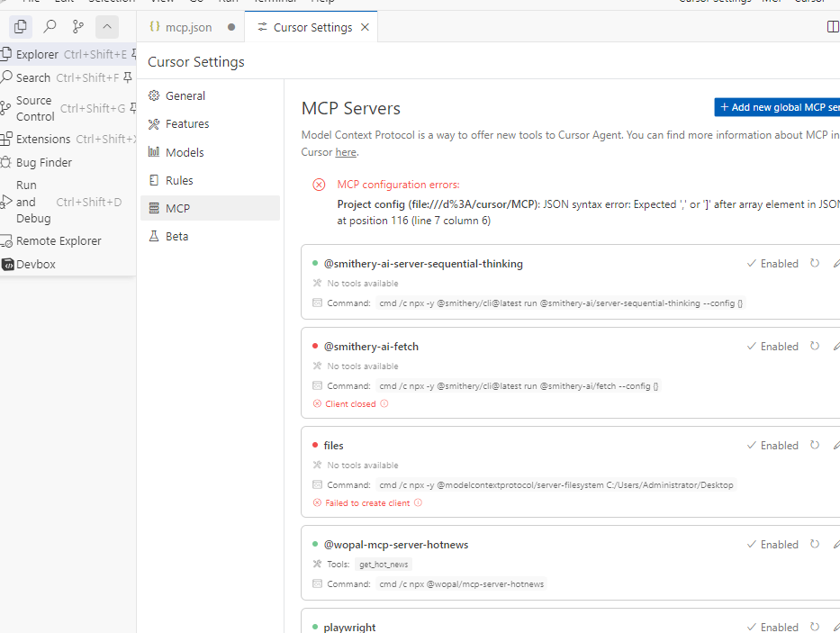Click info icon next to Failed to create client
Screen dimensions: 840x633
(419, 502)
